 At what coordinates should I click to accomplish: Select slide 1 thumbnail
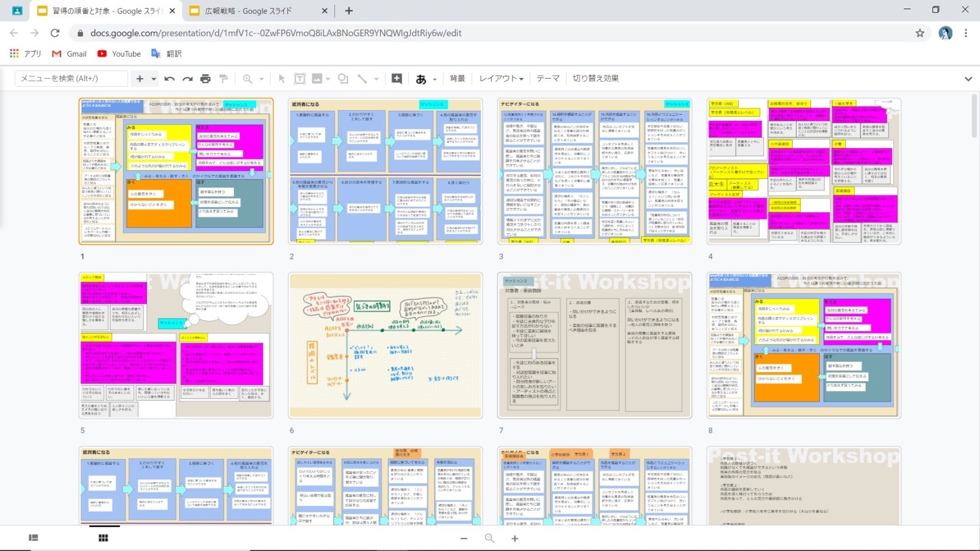[176, 171]
